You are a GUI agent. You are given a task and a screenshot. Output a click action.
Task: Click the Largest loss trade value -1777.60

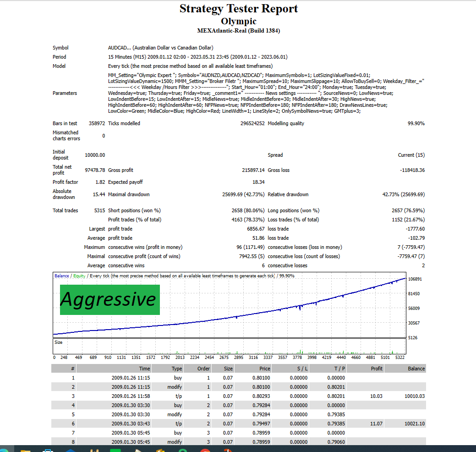415,229
